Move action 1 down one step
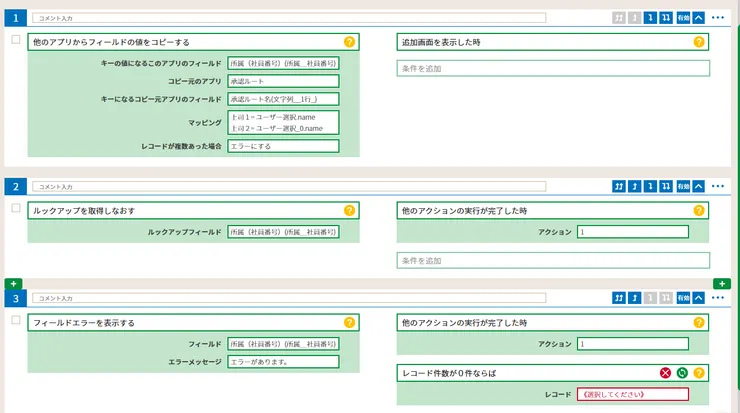740x413 pixels. pyautogui.click(x=649, y=18)
